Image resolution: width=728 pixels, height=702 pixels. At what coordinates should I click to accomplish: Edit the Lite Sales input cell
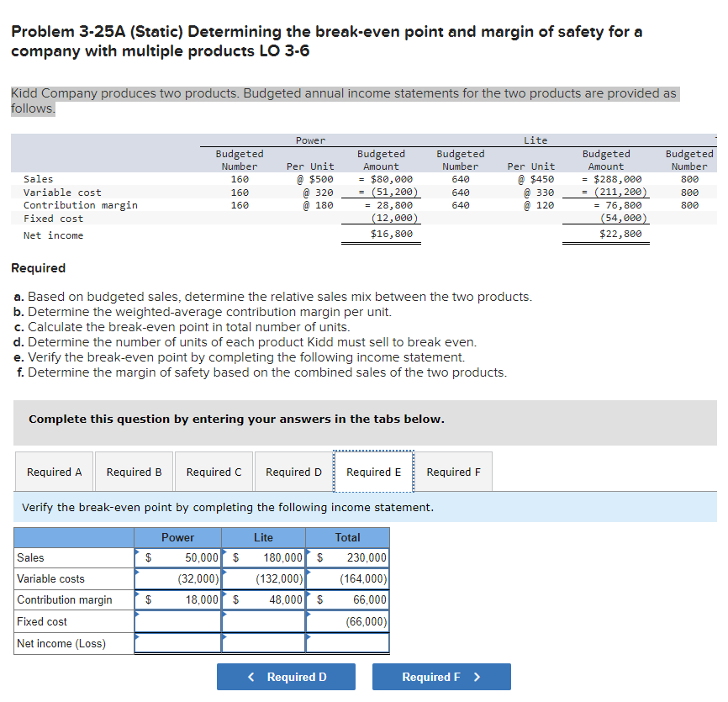(263, 557)
